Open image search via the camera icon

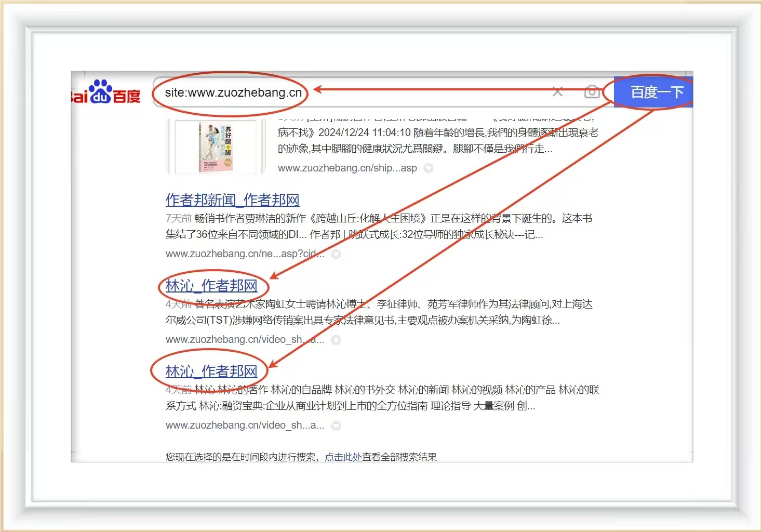(592, 92)
